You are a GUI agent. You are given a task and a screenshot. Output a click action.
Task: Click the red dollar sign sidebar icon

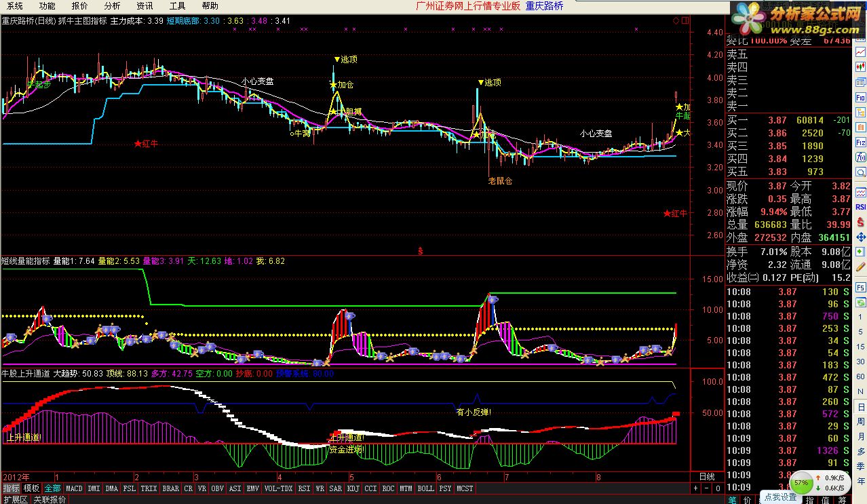(x=860, y=222)
